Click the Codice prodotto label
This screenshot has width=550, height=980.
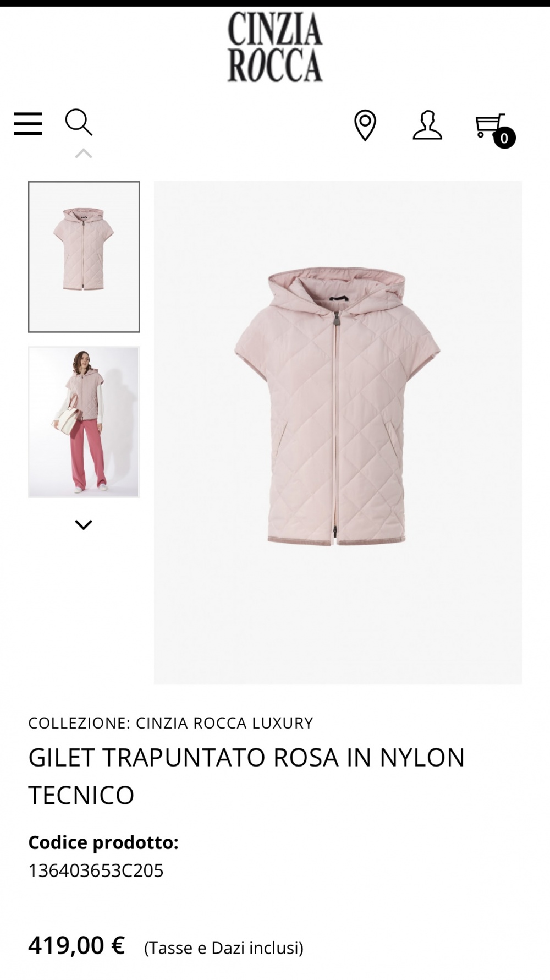tap(103, 842)
